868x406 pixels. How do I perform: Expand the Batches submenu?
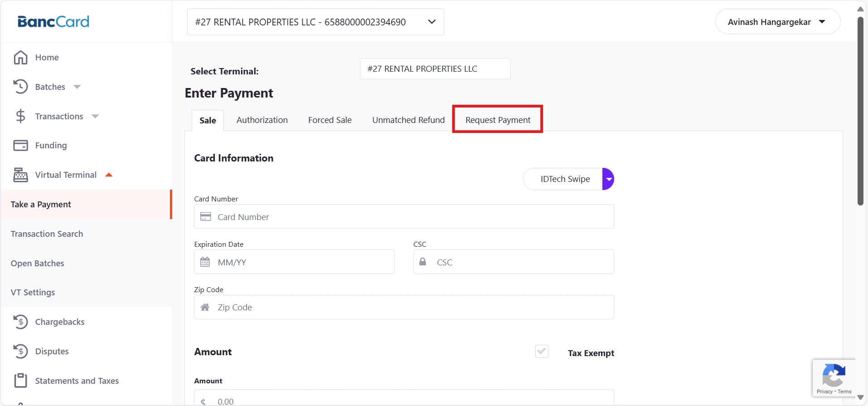77,87
